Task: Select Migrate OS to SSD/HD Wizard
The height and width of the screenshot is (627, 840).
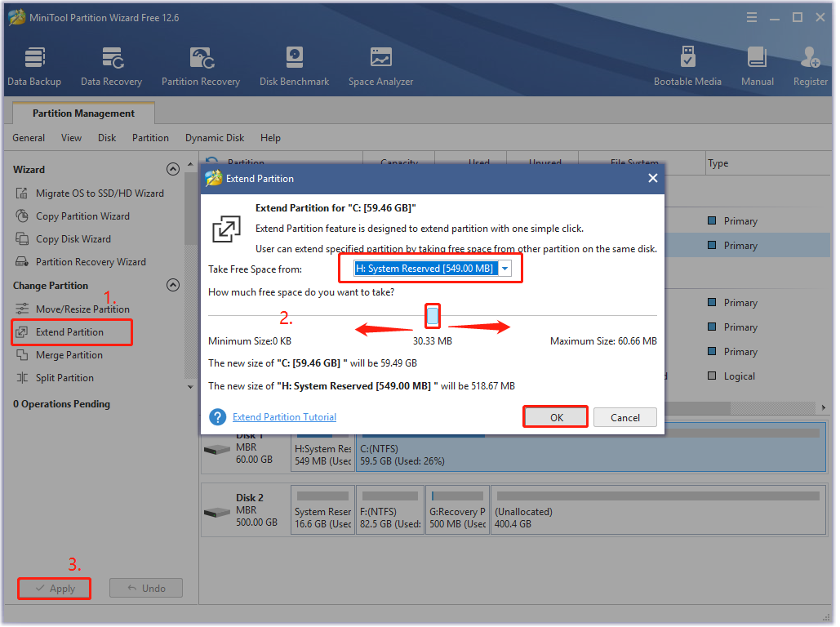Action: (90, 193)
